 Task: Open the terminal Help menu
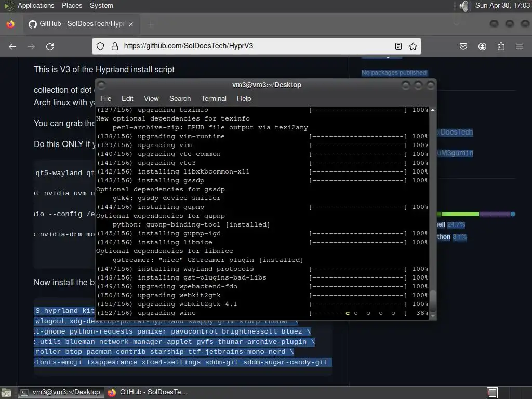pyautogui.click(x=244, y=98)
